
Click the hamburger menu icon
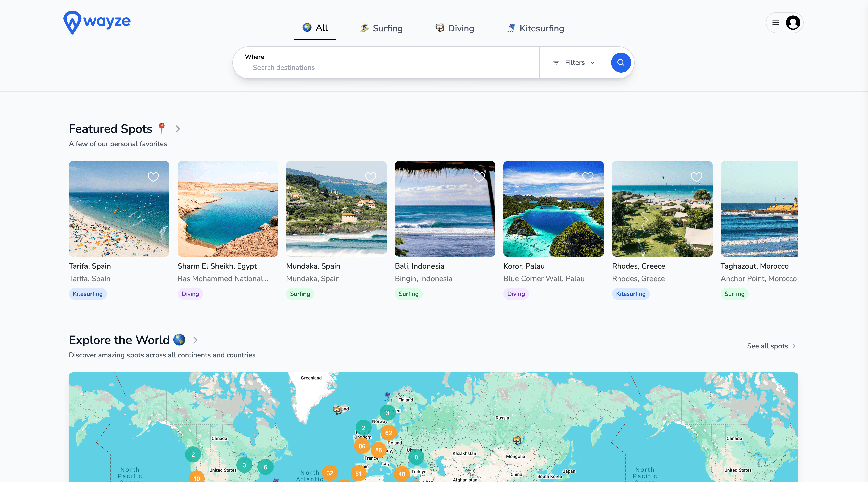776,23
